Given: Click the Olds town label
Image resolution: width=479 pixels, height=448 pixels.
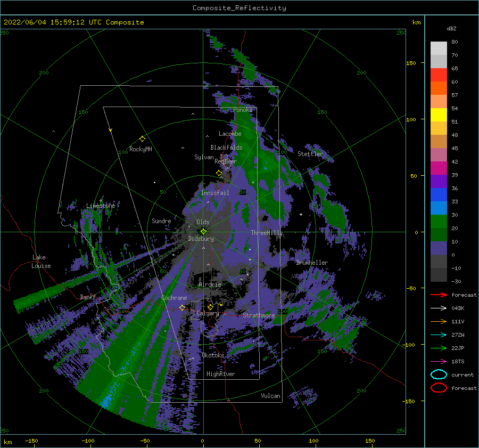Looking at the screenshot, I should coord(203,222).
